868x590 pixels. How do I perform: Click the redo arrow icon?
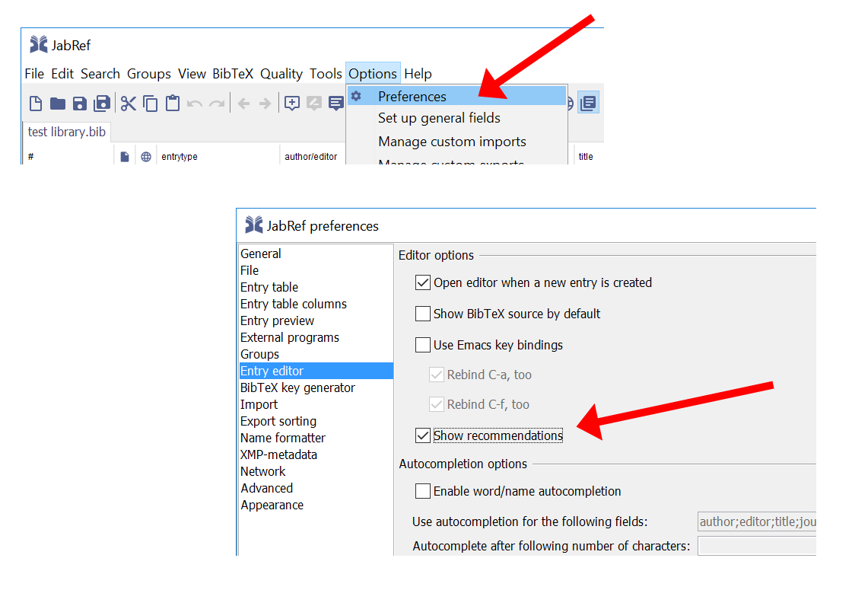pyautogui.click(x=217, y=104)
